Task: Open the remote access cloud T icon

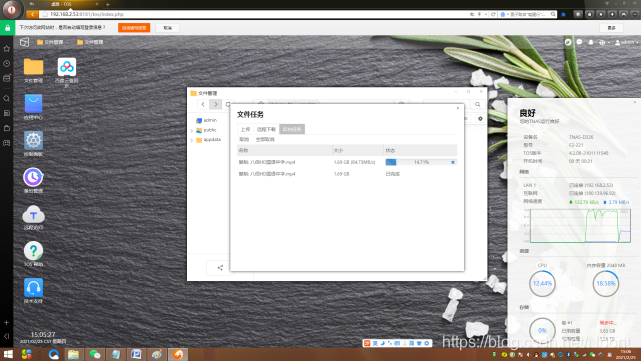Action: tap(33, 214)
